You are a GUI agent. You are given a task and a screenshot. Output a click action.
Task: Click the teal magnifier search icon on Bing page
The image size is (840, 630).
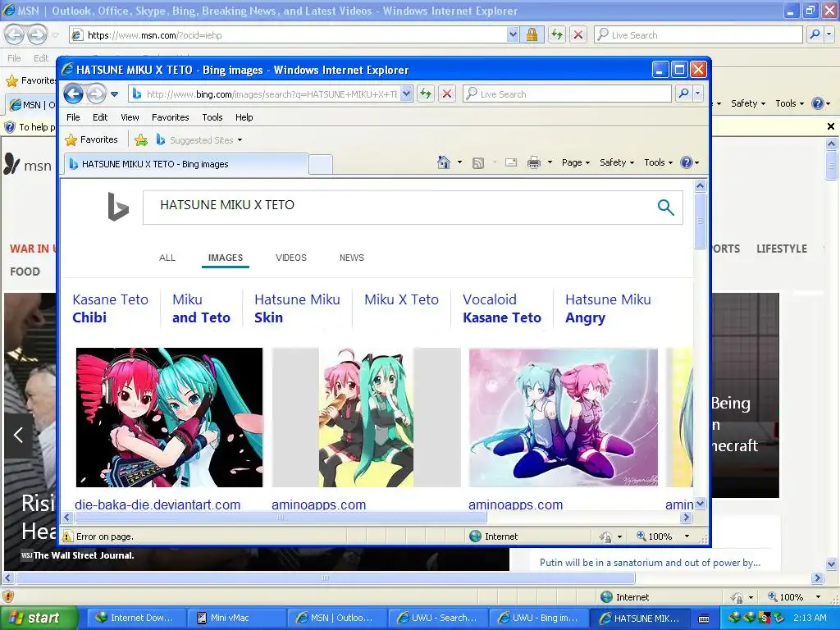pos(665,207)
